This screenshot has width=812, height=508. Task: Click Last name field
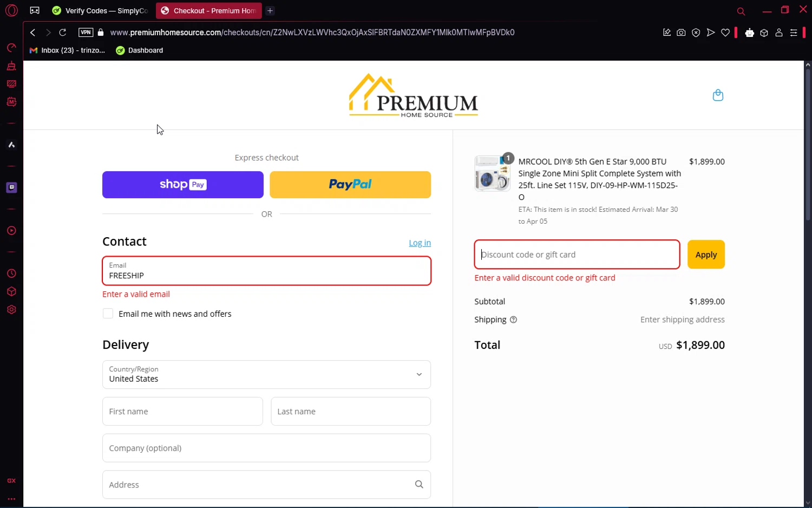coord(351,412)
